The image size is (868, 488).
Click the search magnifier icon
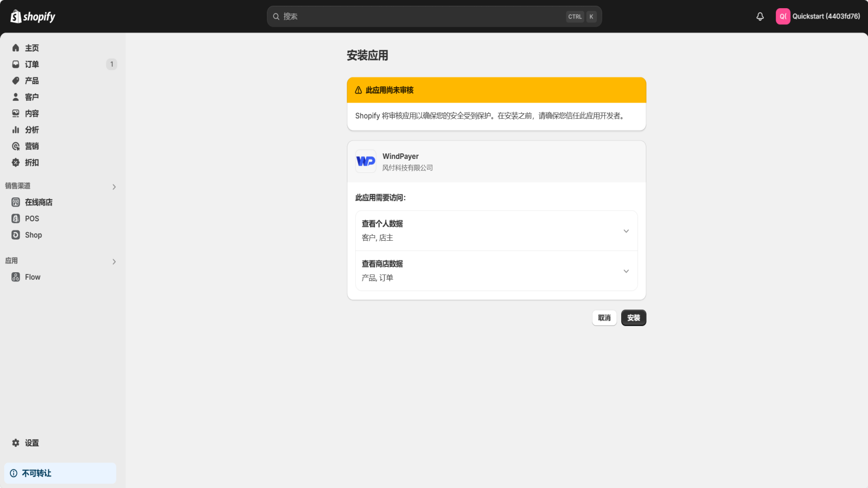point(276,16)
